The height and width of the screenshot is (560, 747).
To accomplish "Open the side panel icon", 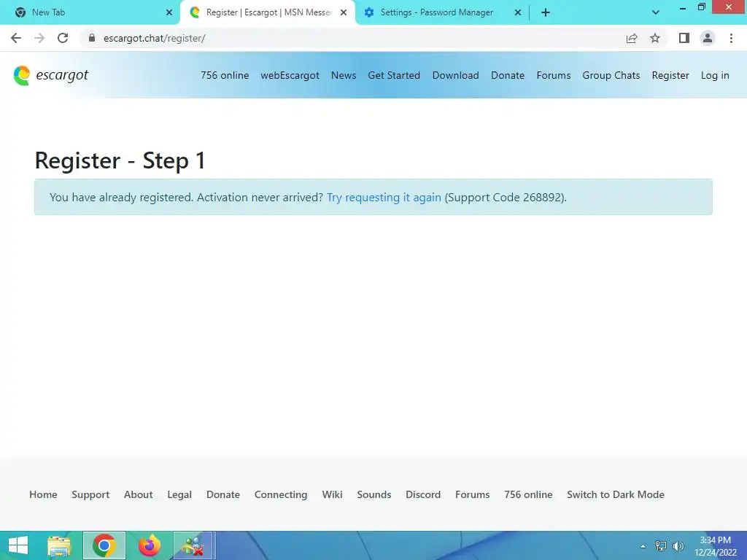I will 684,38.
